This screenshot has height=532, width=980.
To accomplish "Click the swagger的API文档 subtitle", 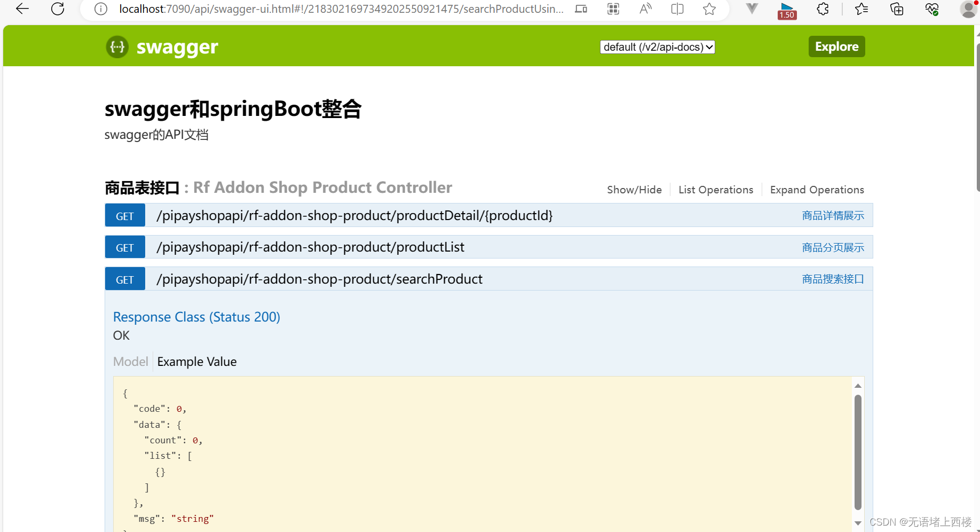I will (x=156, y=135).
